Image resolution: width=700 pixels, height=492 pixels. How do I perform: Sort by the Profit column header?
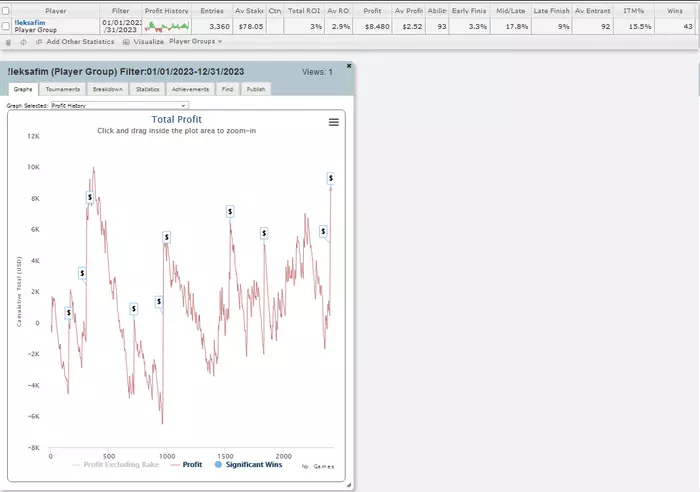coord(372,11)
